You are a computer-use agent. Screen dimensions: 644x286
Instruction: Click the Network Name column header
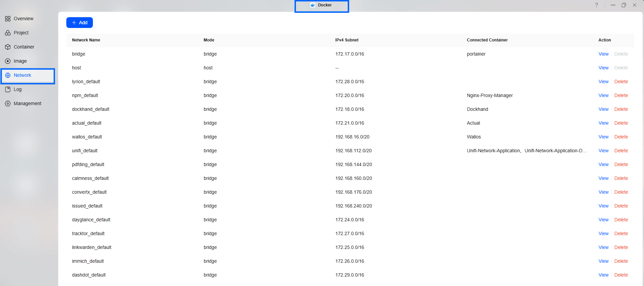[x=86, y=40]
